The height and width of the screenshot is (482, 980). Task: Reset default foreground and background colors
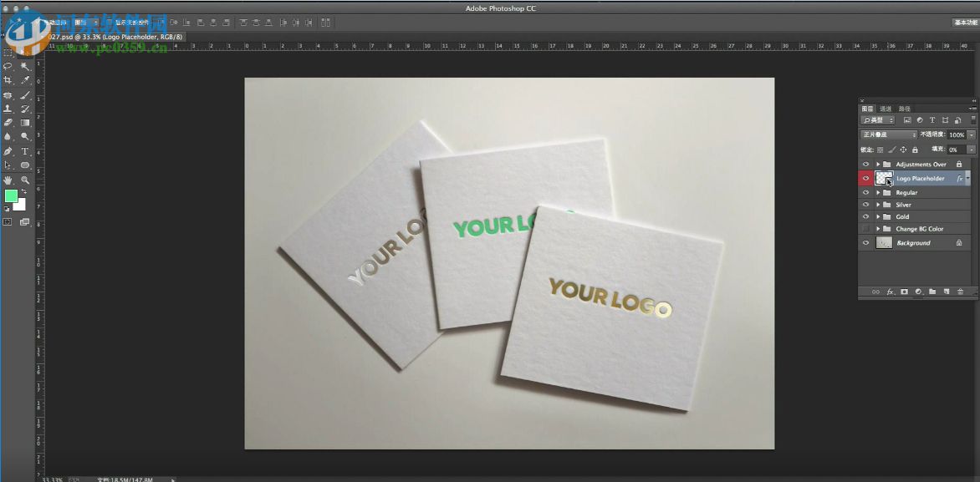[x=7, y=209]
